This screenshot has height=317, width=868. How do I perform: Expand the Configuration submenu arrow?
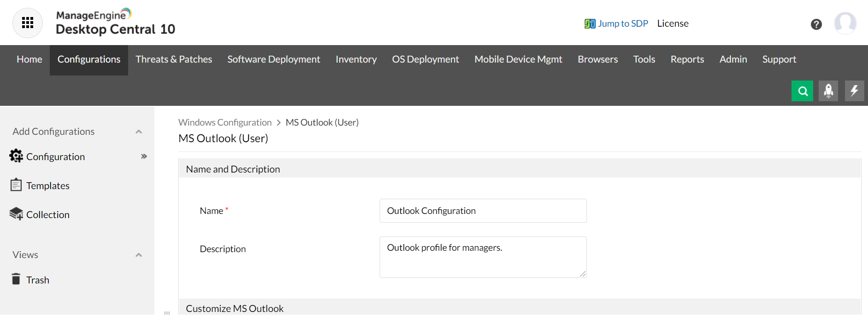tap(144, 156)
